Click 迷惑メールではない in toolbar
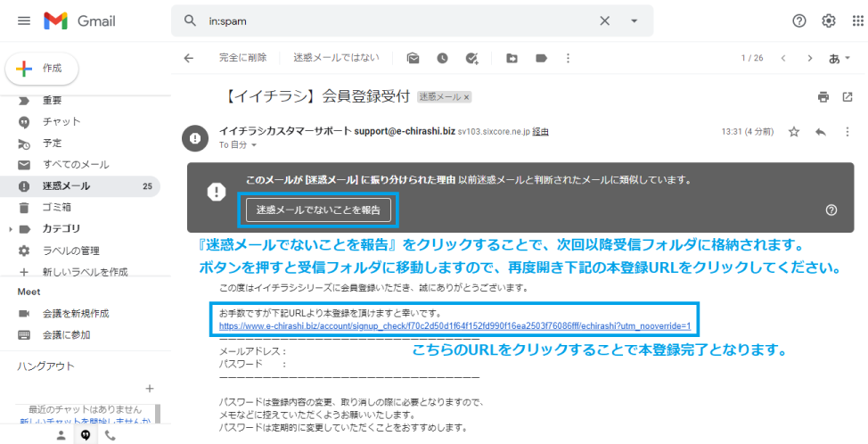 [x=337, y=58]
